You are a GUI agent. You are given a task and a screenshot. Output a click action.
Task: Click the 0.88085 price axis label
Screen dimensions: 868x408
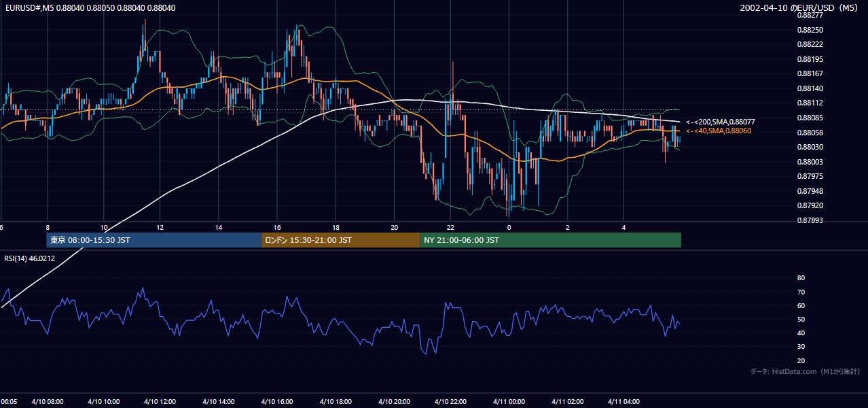(x=810, y=118)
